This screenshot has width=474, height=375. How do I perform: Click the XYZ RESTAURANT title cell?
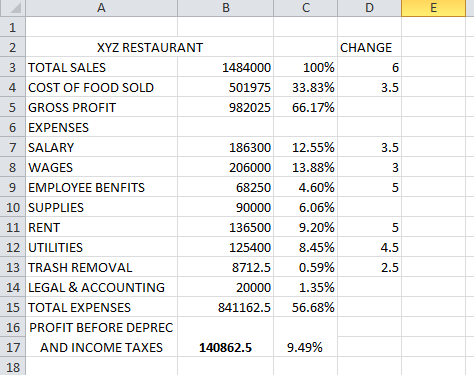[150, 47]
